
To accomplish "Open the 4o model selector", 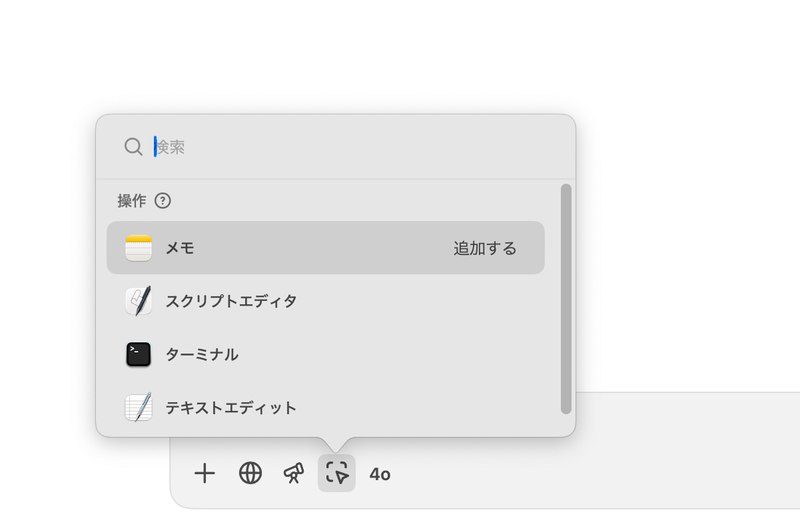I will tap(380, 474).
